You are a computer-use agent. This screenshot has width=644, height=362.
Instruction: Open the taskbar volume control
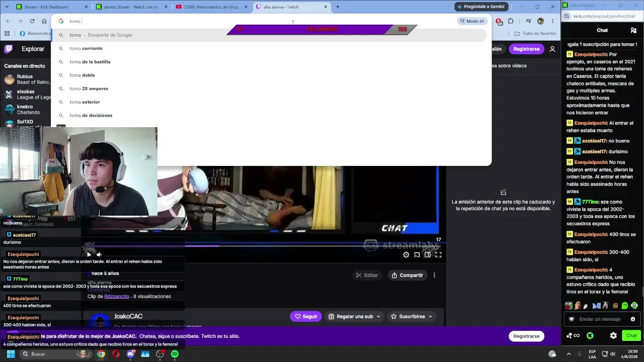(614, 354)
